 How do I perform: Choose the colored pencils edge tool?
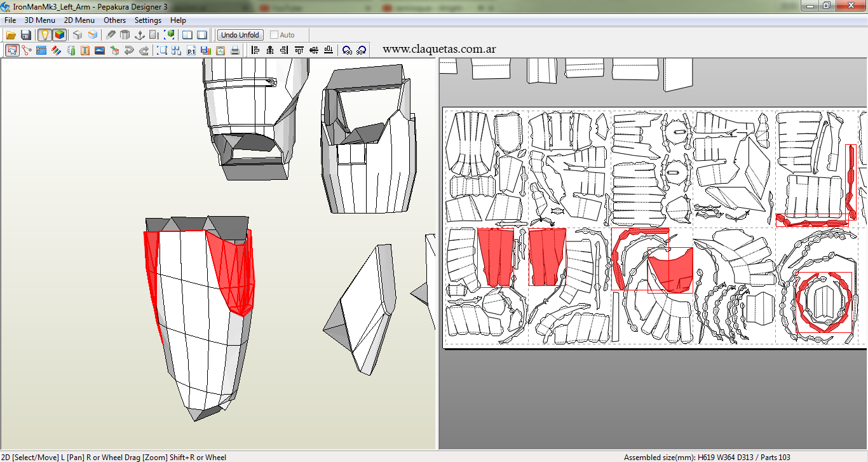click(x=56, y=50)
